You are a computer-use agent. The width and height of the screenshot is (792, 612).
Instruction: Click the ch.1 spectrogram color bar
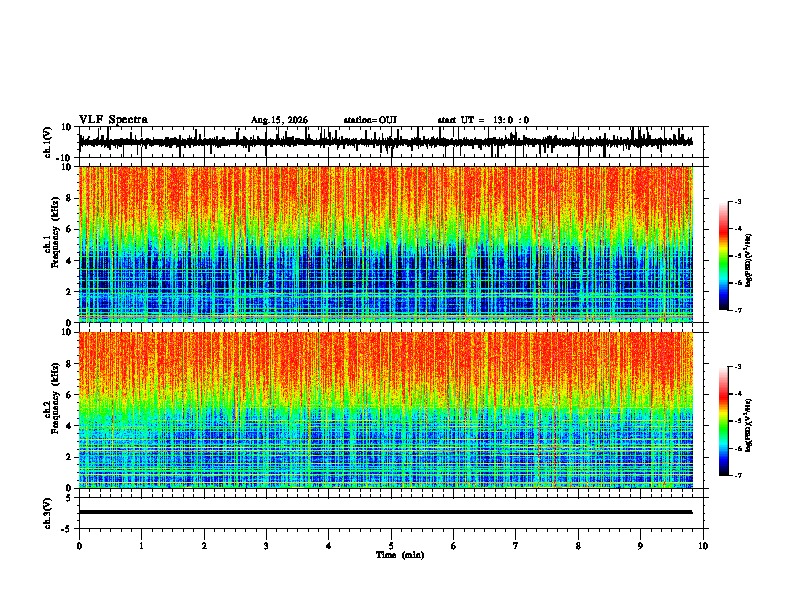[x=723, y=256]
